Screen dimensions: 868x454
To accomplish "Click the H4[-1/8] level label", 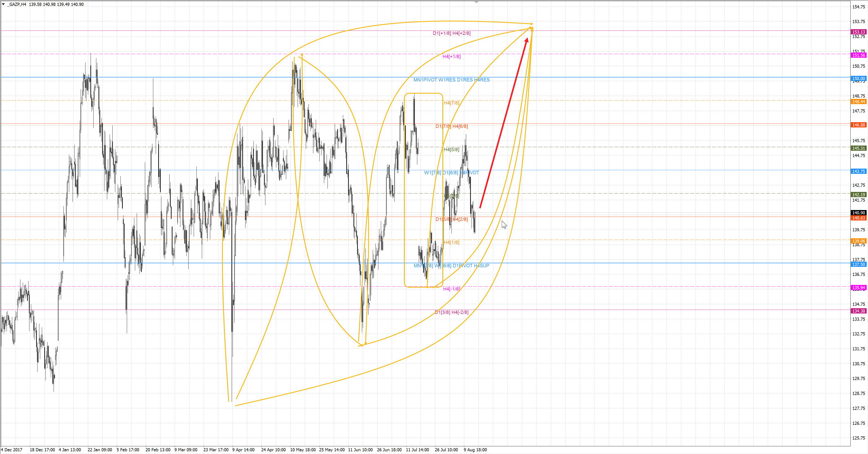I will (452, 289).
